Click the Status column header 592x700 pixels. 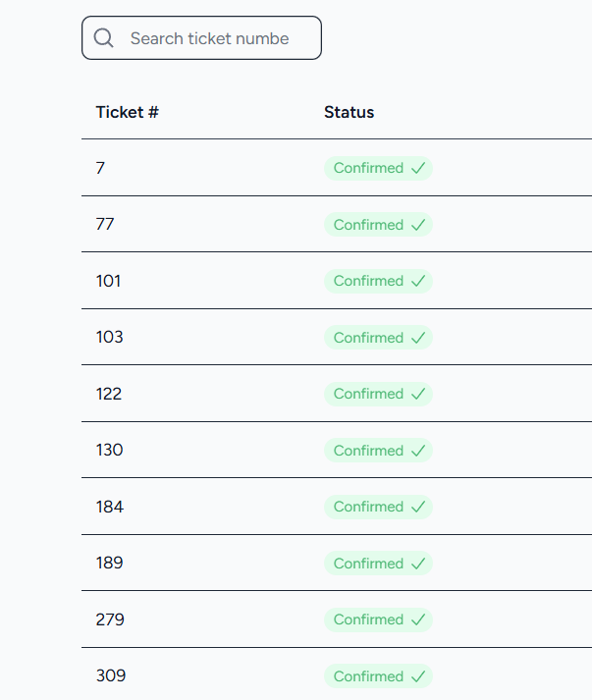(x=350, y=112)
